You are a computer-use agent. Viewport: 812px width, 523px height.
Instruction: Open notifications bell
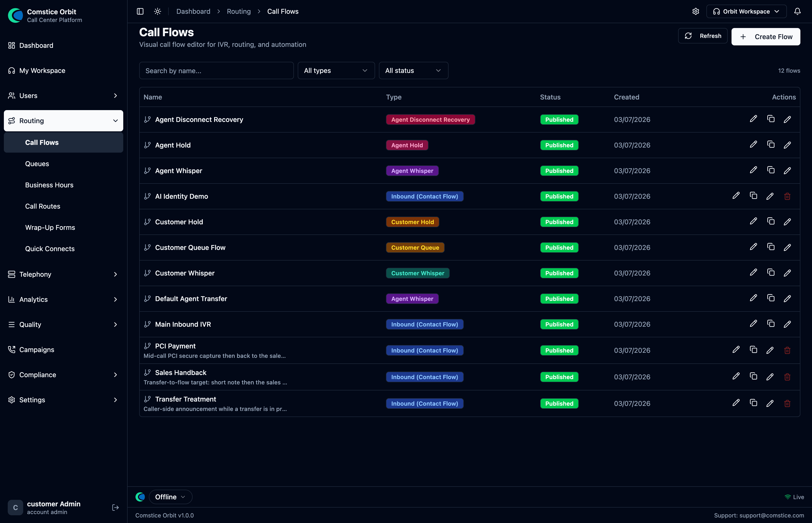[797, 12]
